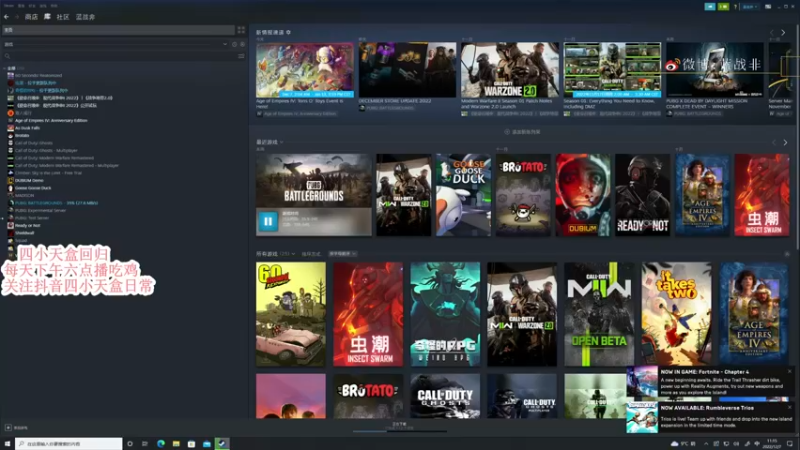This screenshot has height=450, width=800.
Task: Open the Steam menu
Action: 9,6
